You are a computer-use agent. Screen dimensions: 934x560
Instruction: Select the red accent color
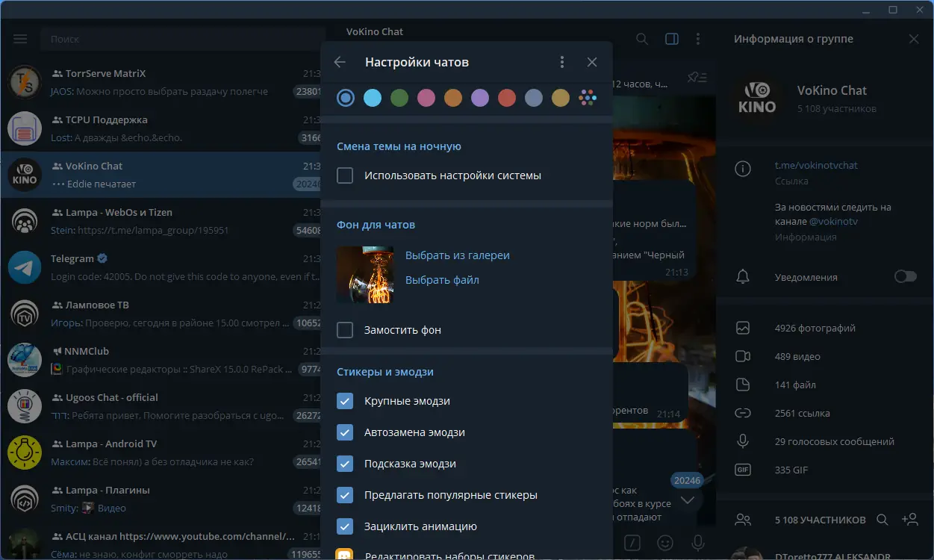pyautogui.click(x=507, y=98)
